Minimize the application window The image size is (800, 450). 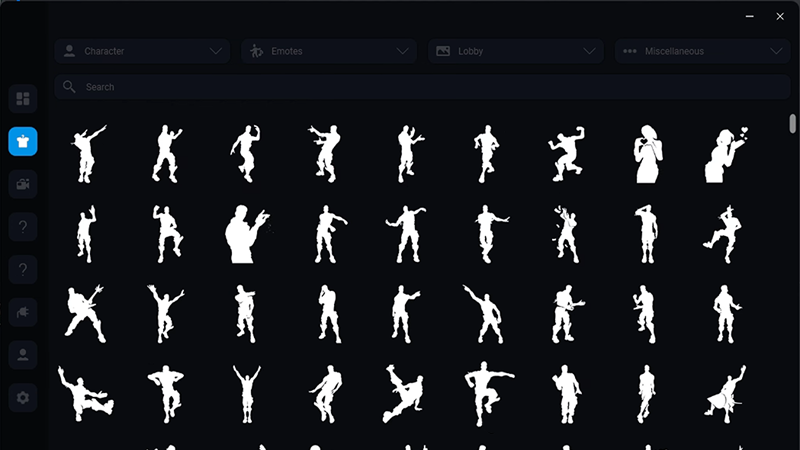(x=749, y=16)
